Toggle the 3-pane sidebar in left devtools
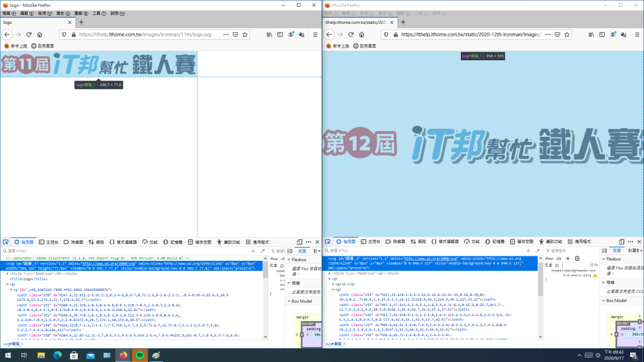This screenshot has width=644, height=362. point(290,251)
